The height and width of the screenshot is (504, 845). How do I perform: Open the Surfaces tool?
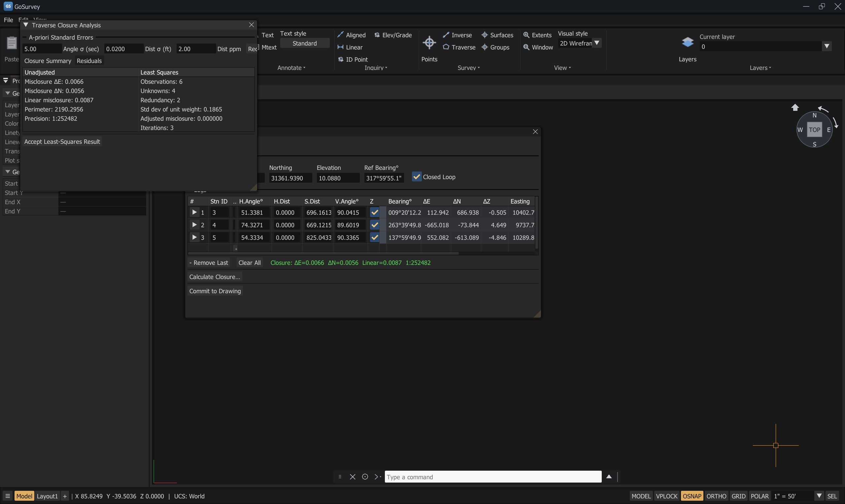coord(497,35)
